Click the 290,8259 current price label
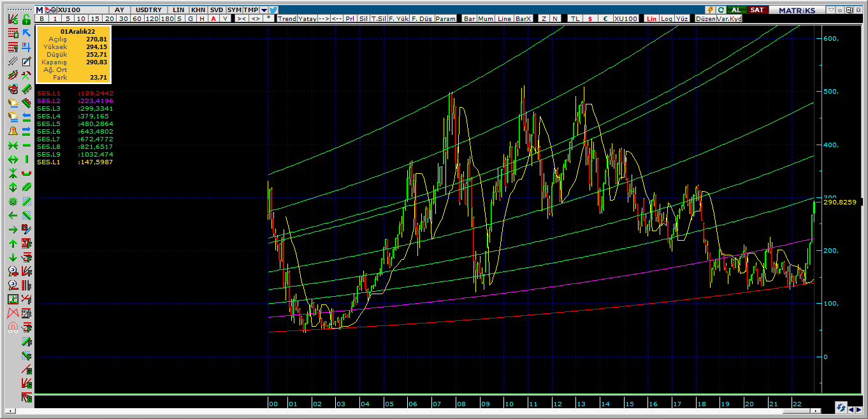The height and width of the screenshot is (419, 868). click(x=840, y=202)
